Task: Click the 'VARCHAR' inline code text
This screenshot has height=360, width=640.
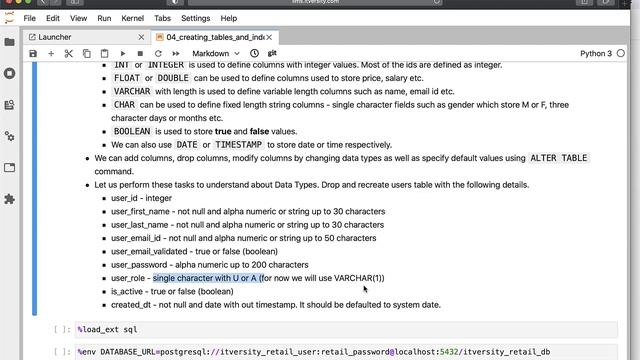Action: (132, 91)
